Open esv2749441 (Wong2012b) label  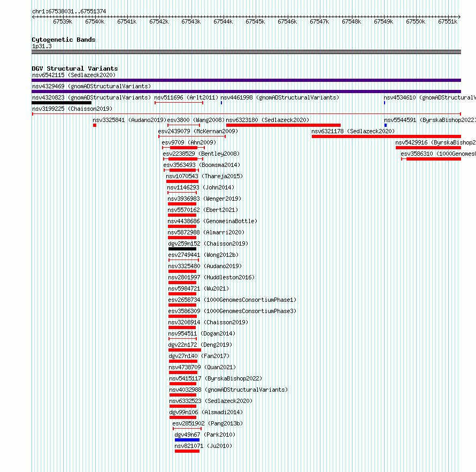point(203,255)
